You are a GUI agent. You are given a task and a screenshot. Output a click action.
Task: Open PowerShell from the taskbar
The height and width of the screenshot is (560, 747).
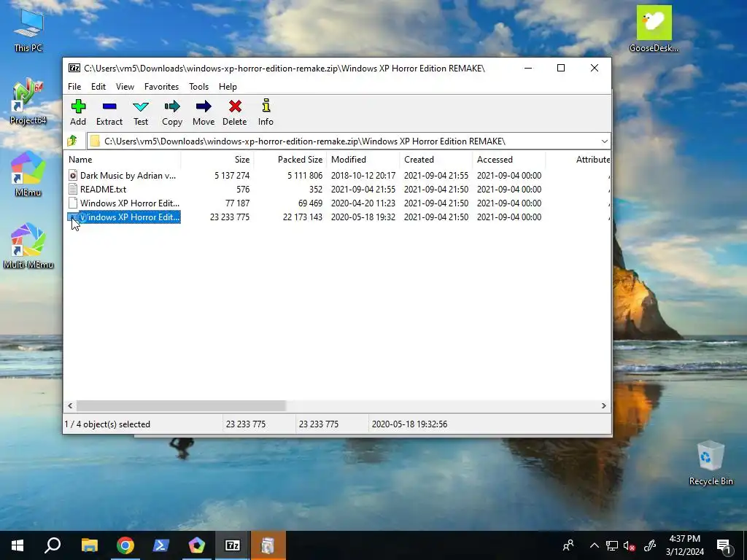click(161, 545)
